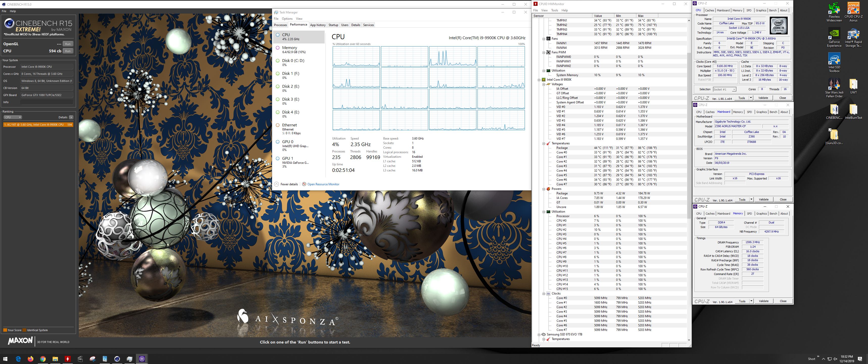The image size is (868, 364).
Task: Select GPU 0 Intel UHD Graphics
Action: pos(299,146)
